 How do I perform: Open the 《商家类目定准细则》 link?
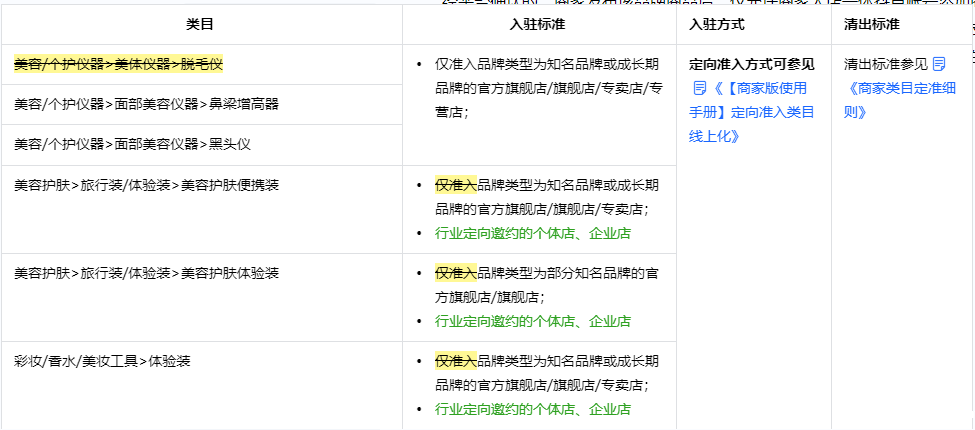tap(900, 100)
